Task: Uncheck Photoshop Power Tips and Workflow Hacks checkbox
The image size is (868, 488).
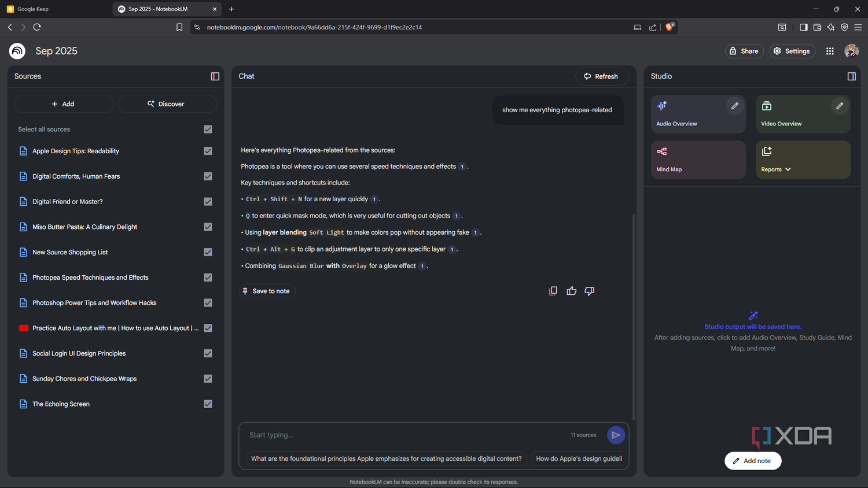Action: coord(208,303)
